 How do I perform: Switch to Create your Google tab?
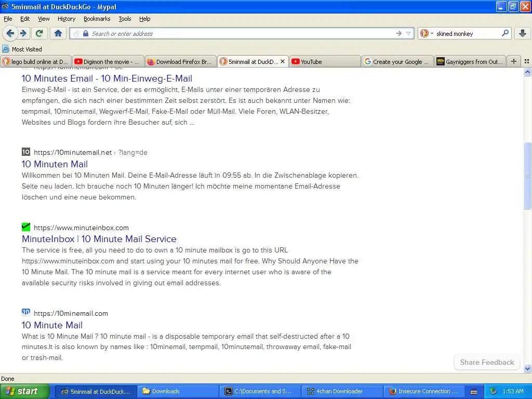click(x=397, y=61)
